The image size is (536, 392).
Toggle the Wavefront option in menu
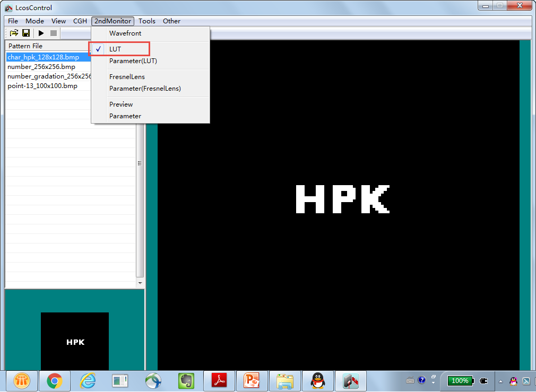click(125, 33)
